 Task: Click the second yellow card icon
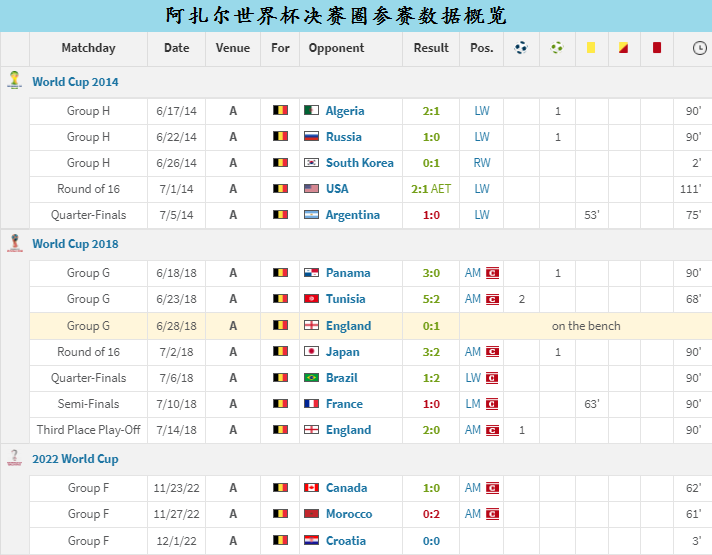[x=624, y=47]
